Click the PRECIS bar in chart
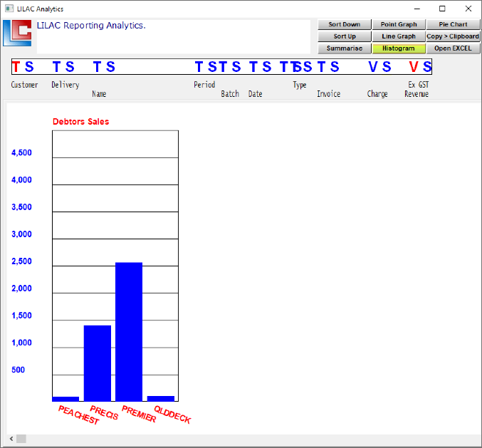The height and width of the screenshot is (448, 482). coord(98,363)
